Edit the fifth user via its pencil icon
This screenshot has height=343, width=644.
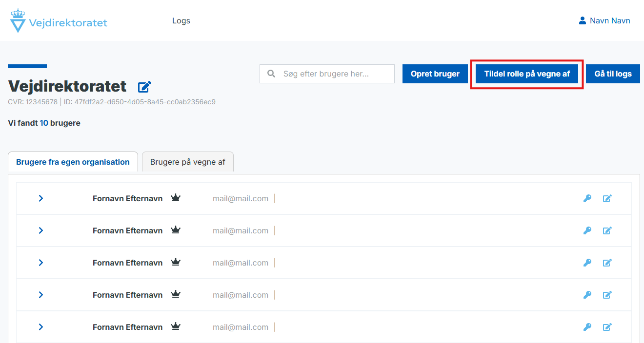point(607,327)
